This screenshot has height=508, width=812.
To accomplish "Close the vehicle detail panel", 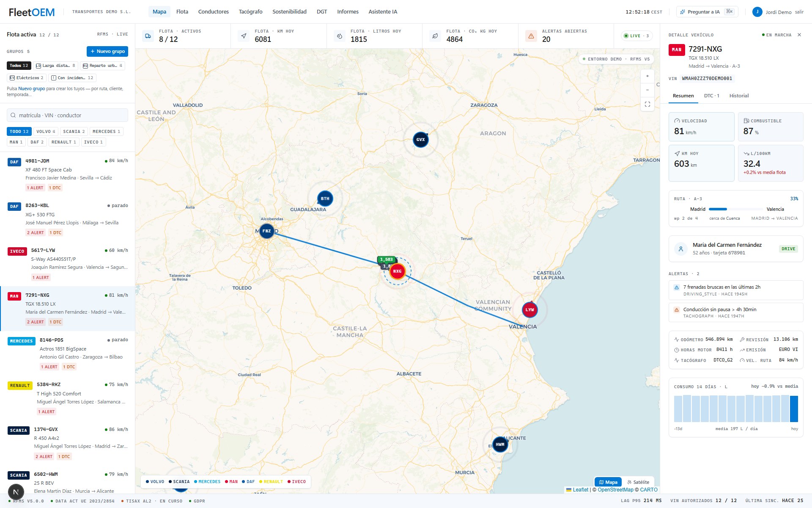I will [x=799, y=35].
